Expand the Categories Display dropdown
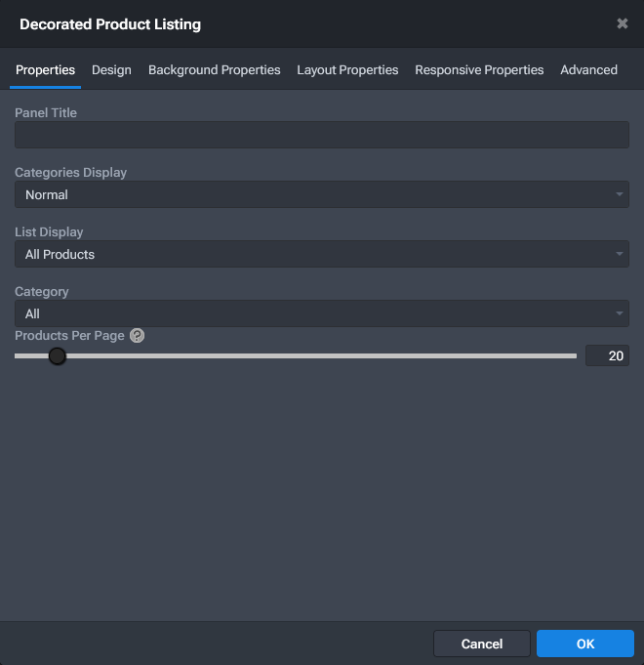The height and width of the screenshot is (665, 644). (322, 194)
